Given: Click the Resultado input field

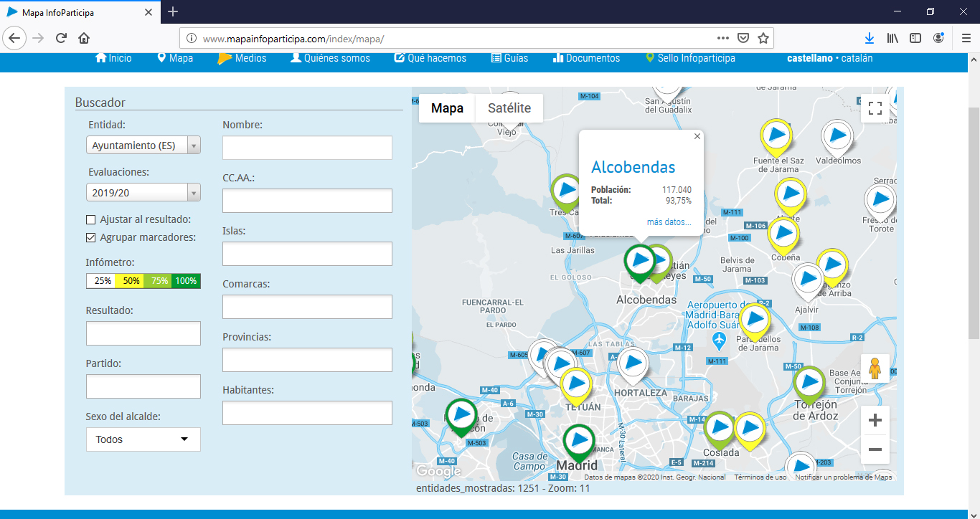Looking at the screenshot, I should coord(143,333).
